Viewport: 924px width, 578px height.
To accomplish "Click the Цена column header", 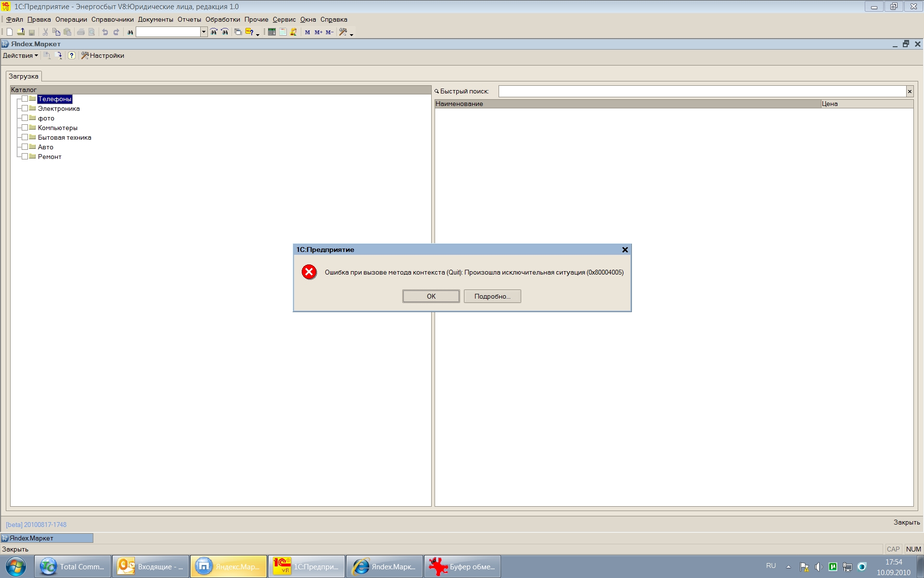I will (867, 104).
